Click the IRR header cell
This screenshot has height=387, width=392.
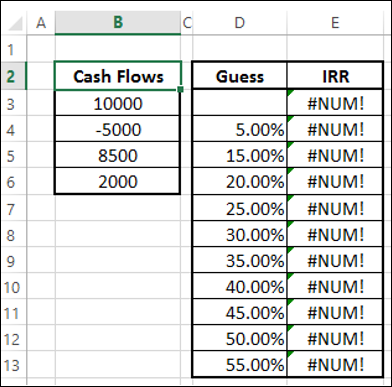point(335,76)
